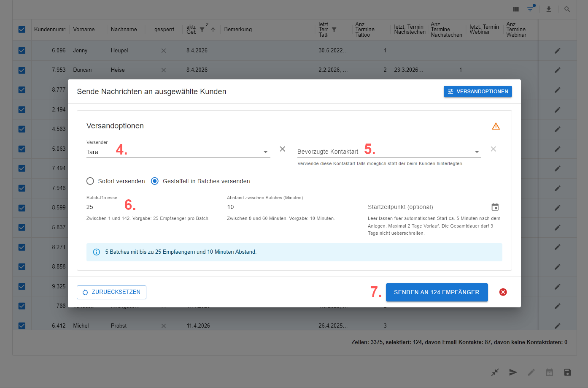
Task: Send to 124 Empfänger
Action: (x=437, y=292)
